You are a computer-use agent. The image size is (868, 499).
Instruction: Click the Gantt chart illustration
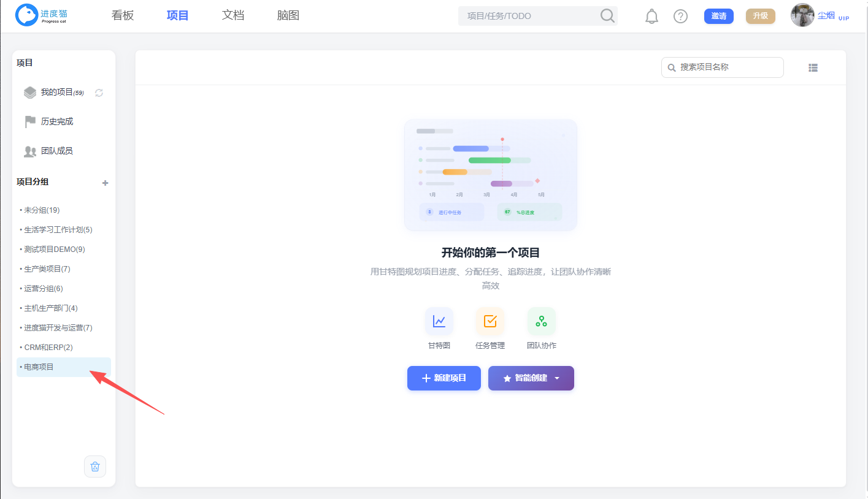coord(491,175)
